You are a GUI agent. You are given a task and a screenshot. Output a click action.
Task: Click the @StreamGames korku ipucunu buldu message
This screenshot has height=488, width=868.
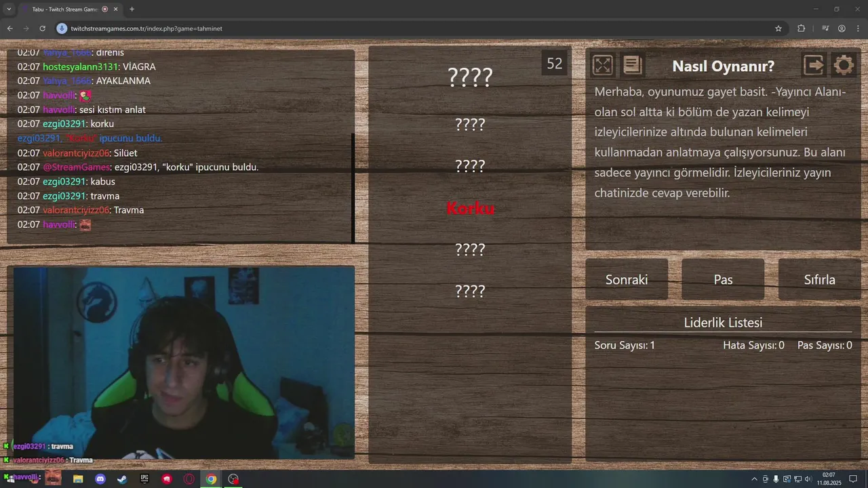(138, 167)
